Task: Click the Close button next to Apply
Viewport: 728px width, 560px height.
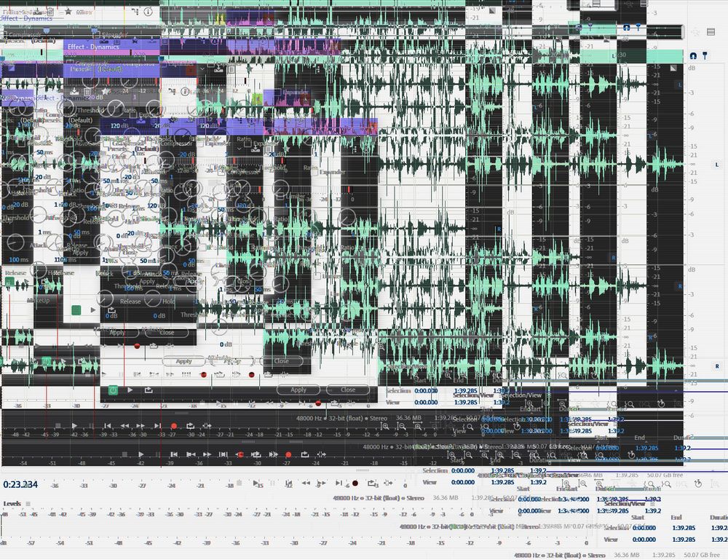Action: 347,390
